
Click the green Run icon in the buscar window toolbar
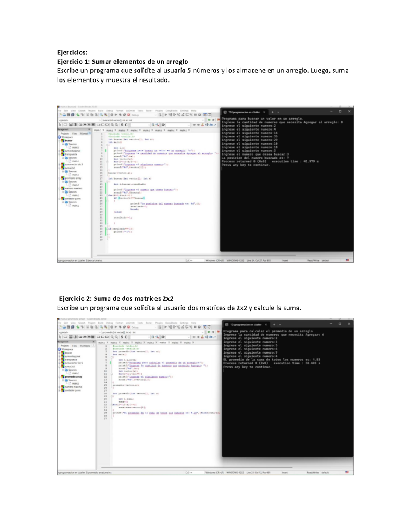pyautogui.click(x=115, y=115)
